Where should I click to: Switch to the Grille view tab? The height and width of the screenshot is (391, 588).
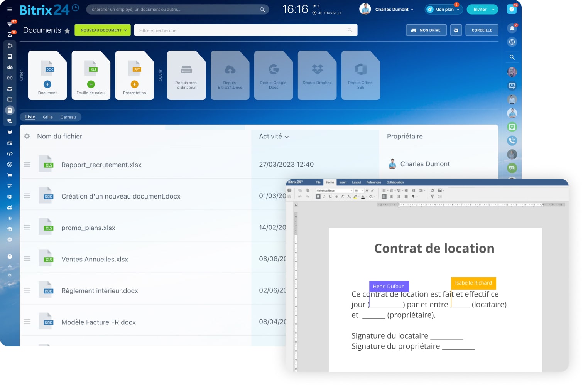point(48,117)
